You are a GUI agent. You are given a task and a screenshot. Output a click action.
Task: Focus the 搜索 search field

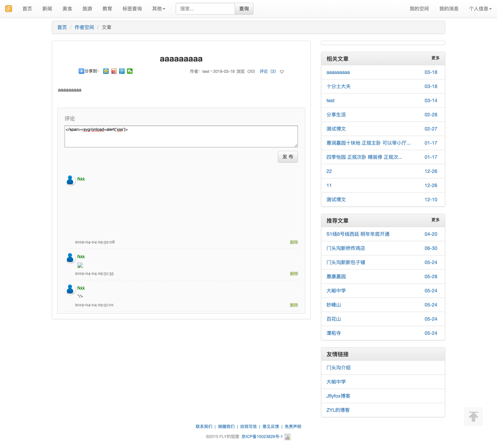pyautogui.click(x=205, y=9)
